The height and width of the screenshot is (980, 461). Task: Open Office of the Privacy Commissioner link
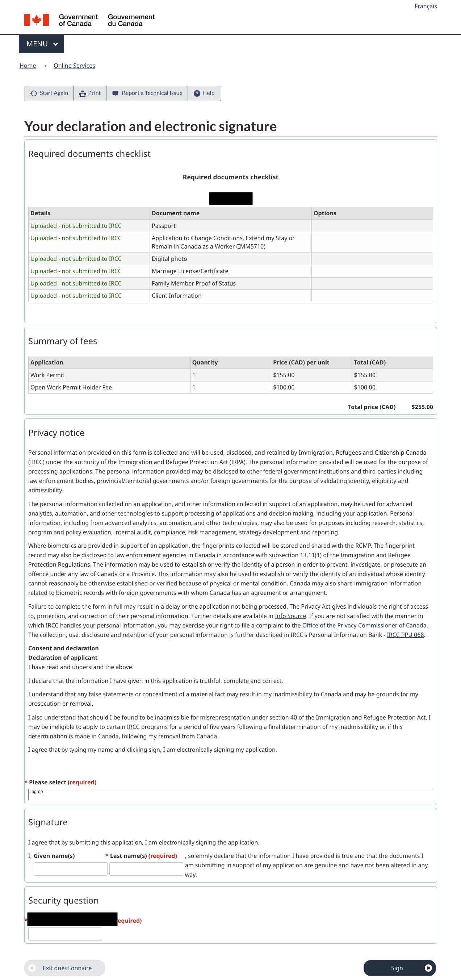[x=364, y=625]
